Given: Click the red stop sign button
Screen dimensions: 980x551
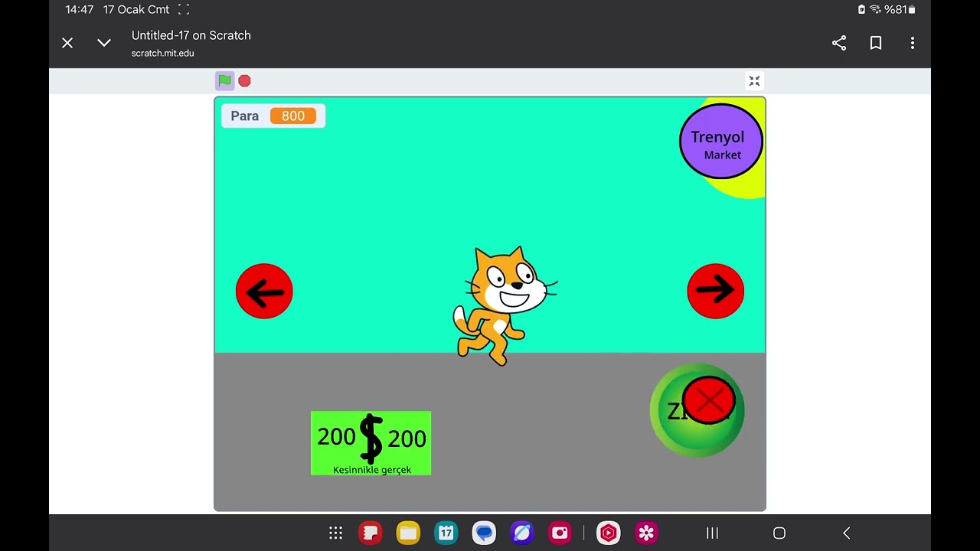Looking at the screenshot, I should pyautogui.click(x=244, y=80).
